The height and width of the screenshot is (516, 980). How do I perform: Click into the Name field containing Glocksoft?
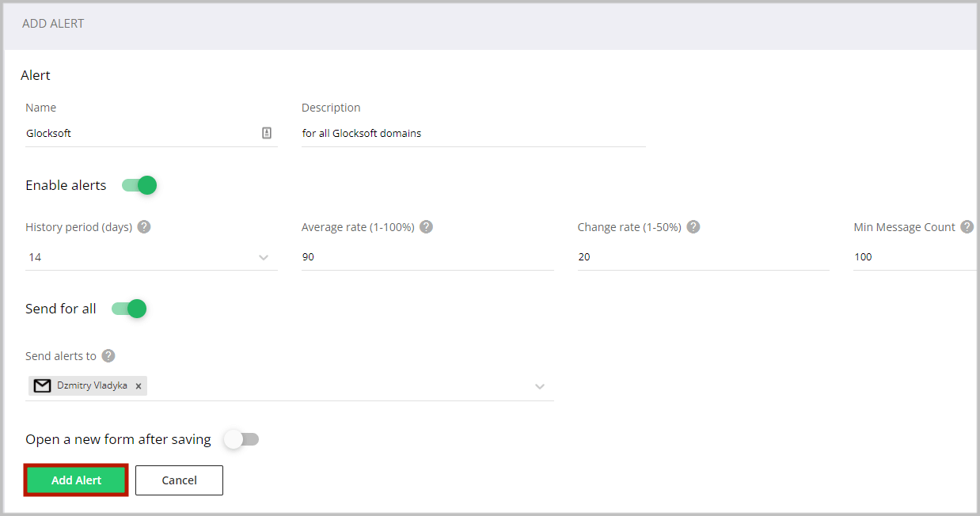tap(139, 134)
